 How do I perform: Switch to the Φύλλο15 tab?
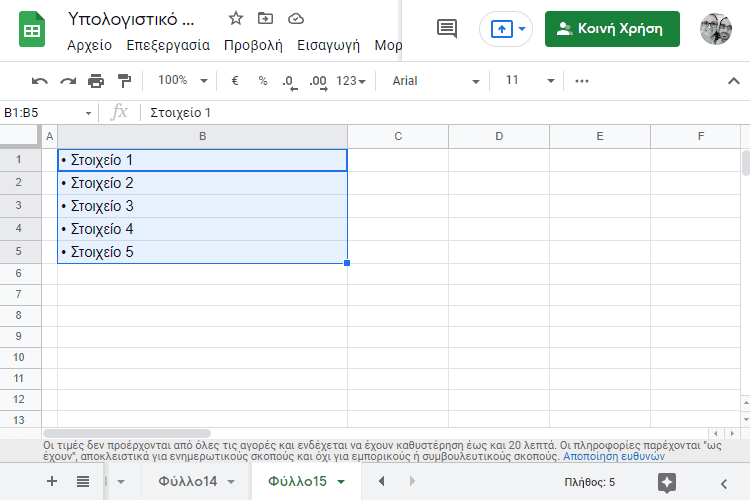coord(297,481)
